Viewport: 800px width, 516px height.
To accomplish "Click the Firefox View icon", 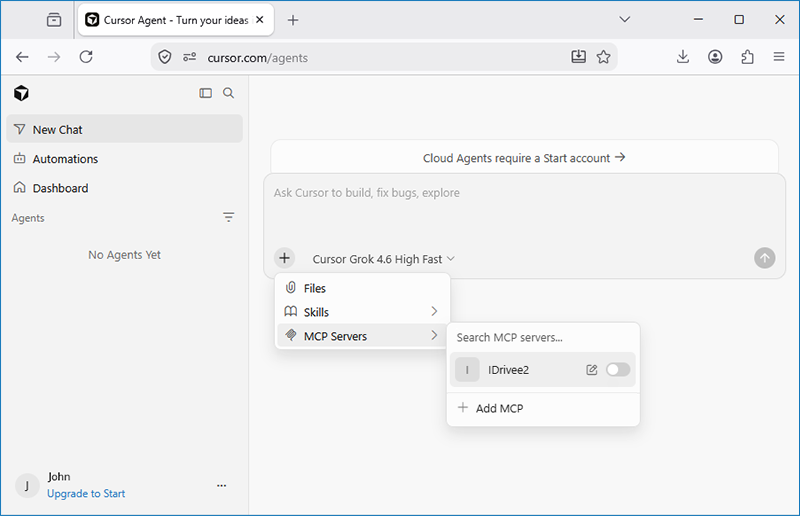I will (54, 20).
